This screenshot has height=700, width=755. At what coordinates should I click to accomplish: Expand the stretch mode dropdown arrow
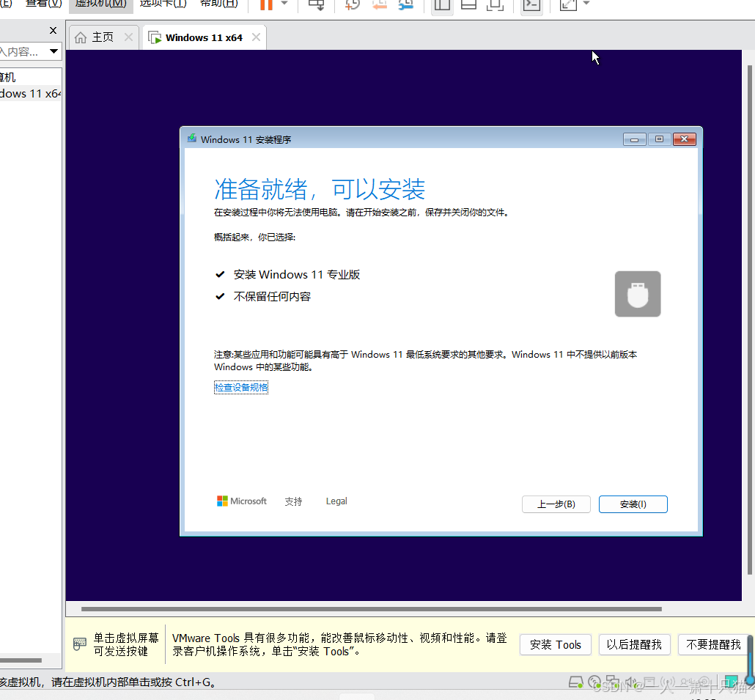(x=586, y=3)
